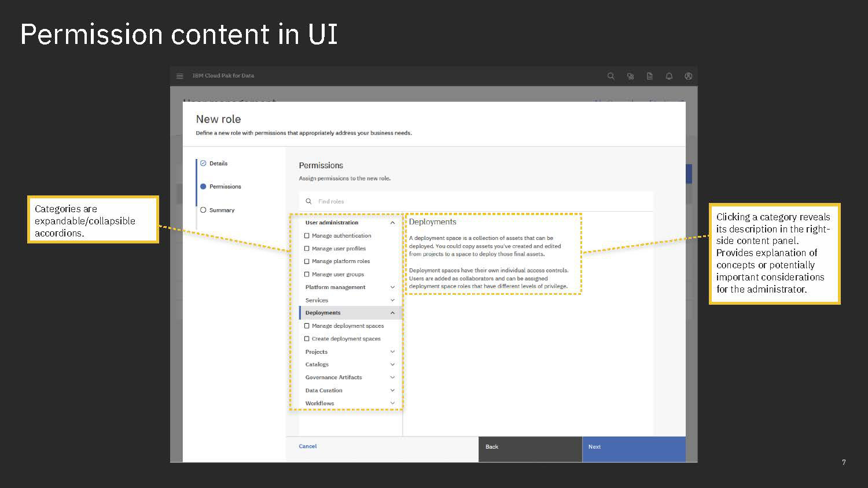Open the header icon right of search

(x=630, y=76)
